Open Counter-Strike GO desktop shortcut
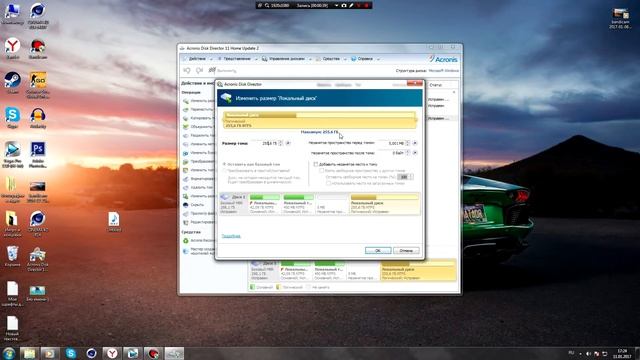This screenshot has width=640, height=360. [38, 84]
